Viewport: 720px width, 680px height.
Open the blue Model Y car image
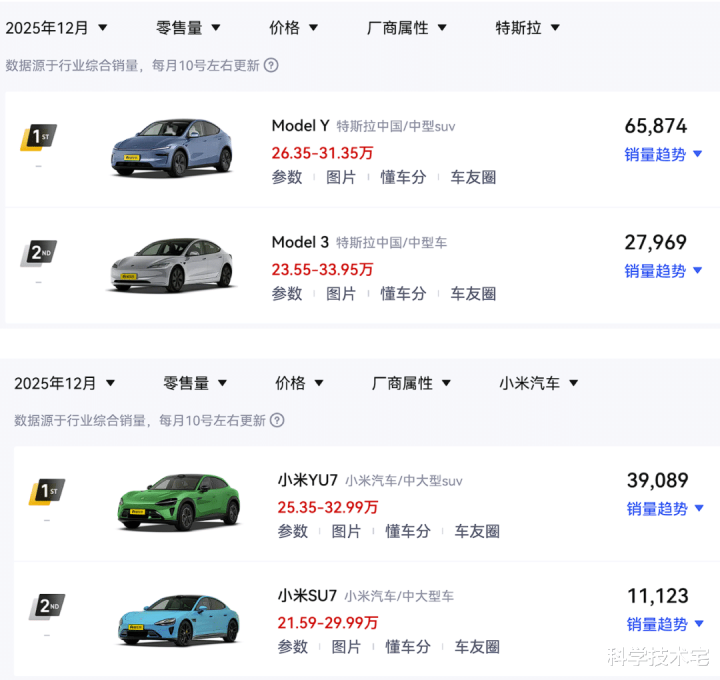click(171, 147)
